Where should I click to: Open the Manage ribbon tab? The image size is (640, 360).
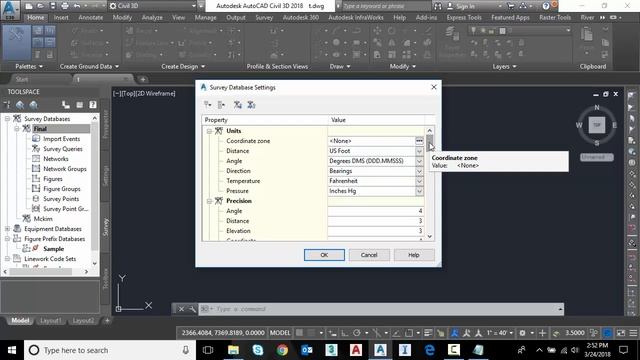pos(205,18)
